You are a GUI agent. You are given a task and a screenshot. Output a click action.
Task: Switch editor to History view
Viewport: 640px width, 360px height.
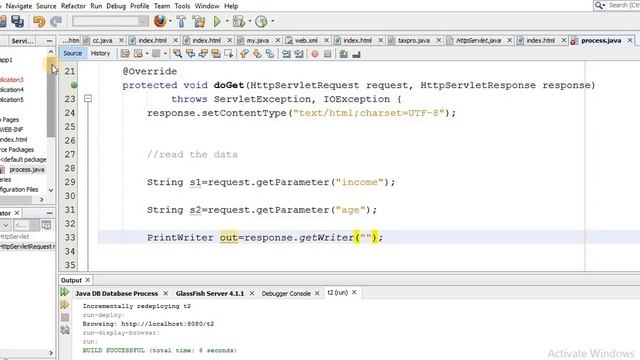click(x=100, y=53)
